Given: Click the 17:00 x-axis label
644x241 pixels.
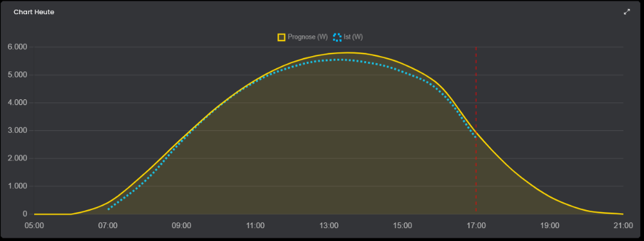Looking at the screenshot, I should point(476,226).
